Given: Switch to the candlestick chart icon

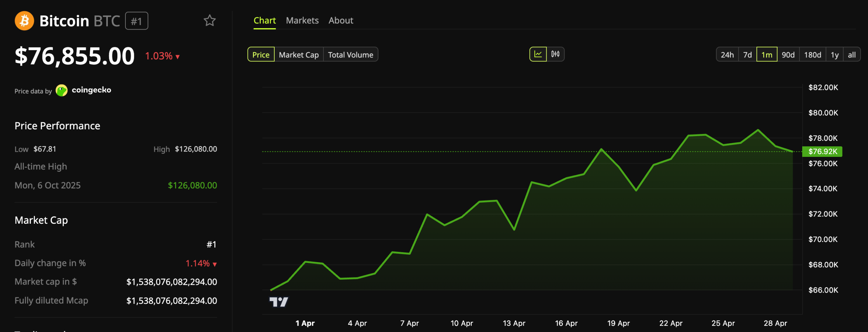Looking at the screenshot, I should (x=555, y=54).
